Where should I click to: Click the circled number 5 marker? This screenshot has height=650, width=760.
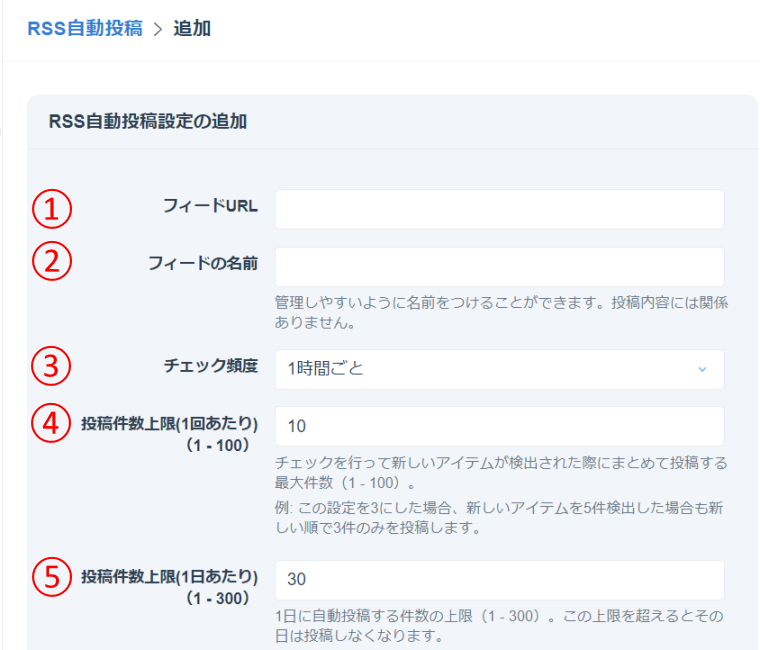51,578
